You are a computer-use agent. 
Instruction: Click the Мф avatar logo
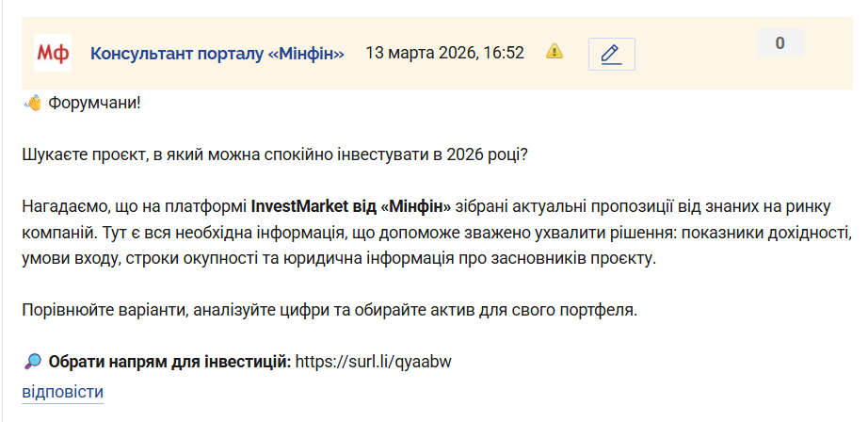53,53
